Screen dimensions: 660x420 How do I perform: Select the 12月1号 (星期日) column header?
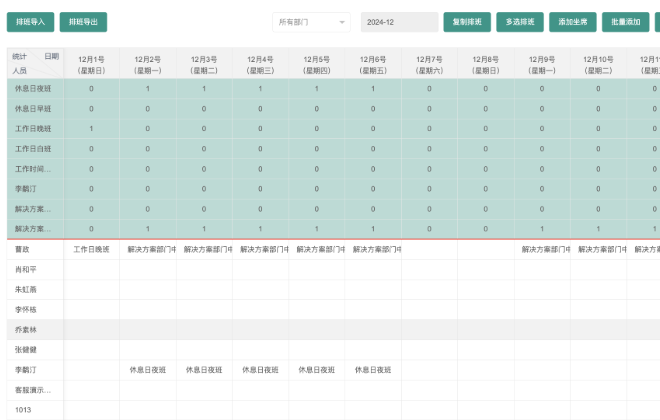(91, 64)
